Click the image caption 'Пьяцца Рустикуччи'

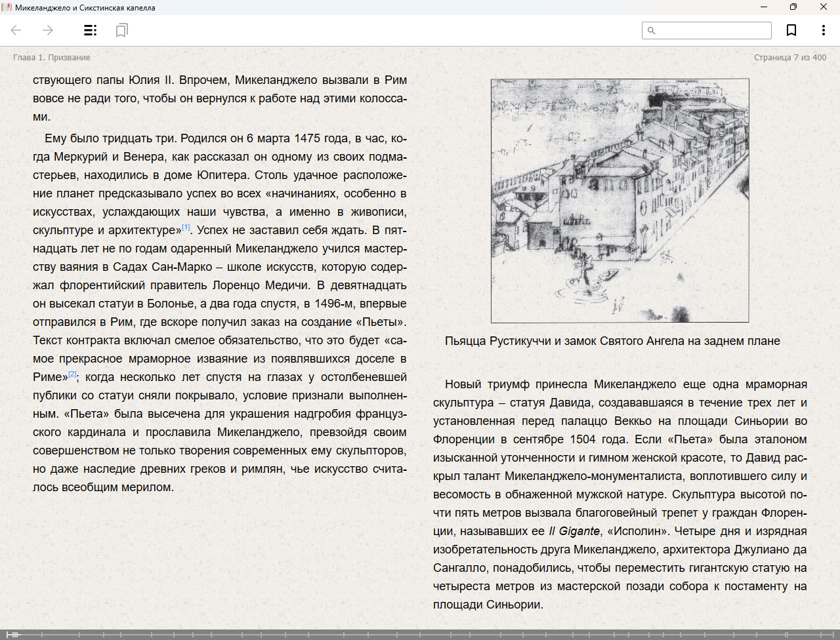612,341
